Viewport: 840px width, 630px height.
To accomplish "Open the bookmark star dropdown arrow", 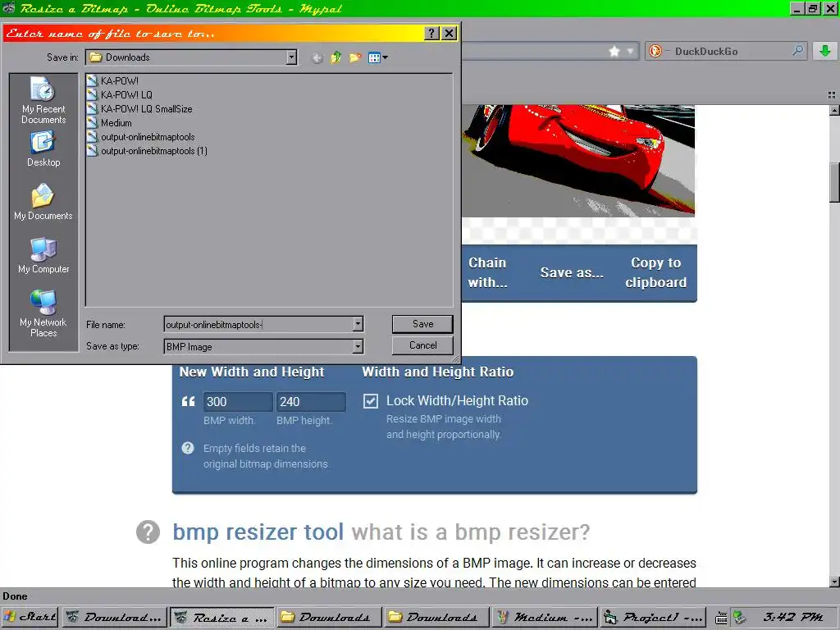I will point(631,52).
